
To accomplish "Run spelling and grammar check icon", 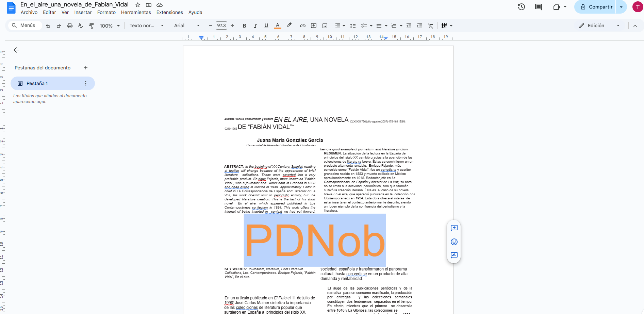I will [x=81, y=26].
